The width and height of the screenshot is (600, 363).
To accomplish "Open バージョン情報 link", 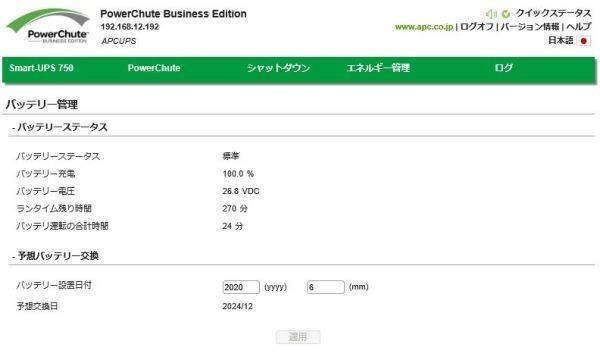I will (x=530, y=27).
